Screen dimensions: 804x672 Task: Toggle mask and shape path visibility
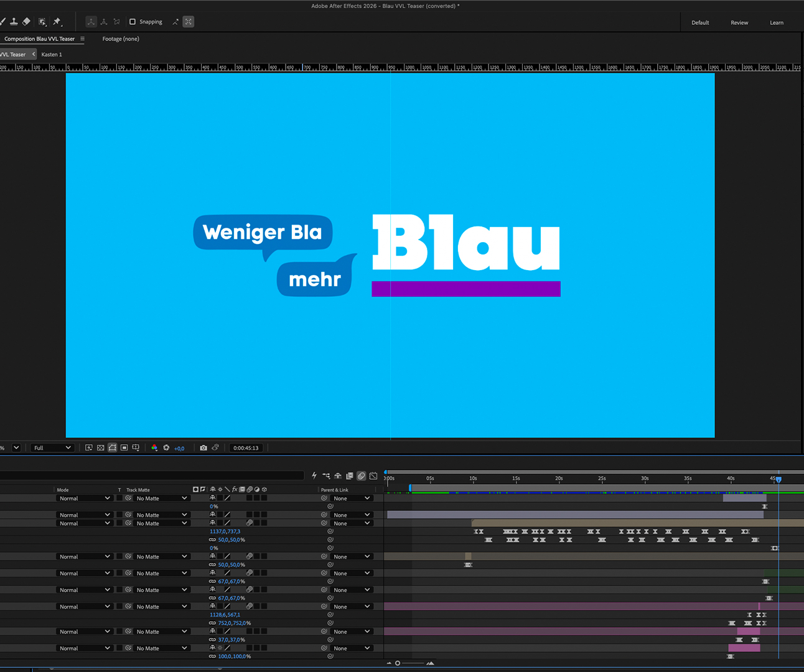[113, 447]
